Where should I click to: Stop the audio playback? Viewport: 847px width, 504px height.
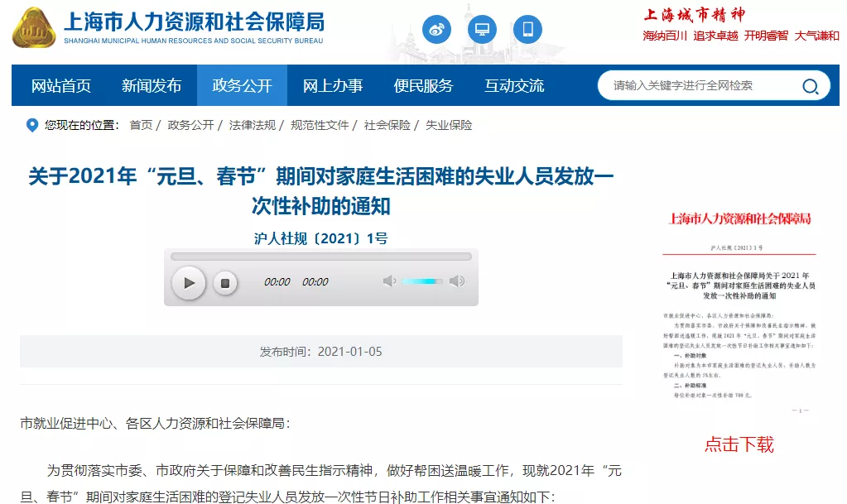(225, 283)
